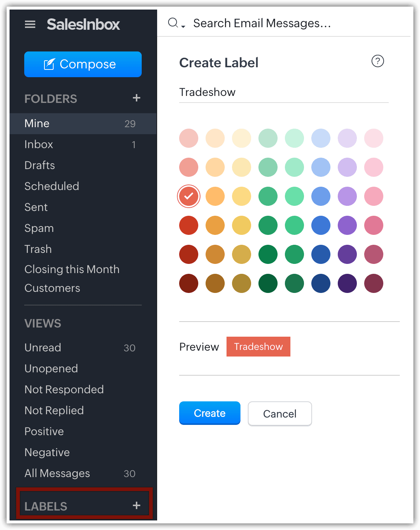Pick the darkest navy blue swatch
The image size is (420, 530).
tap(321, 283)
